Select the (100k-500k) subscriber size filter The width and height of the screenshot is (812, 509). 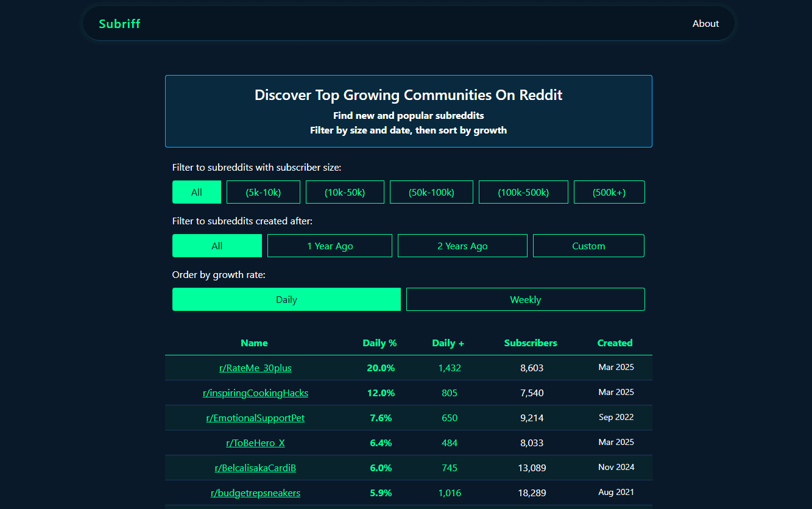click(x=523, y=191)
